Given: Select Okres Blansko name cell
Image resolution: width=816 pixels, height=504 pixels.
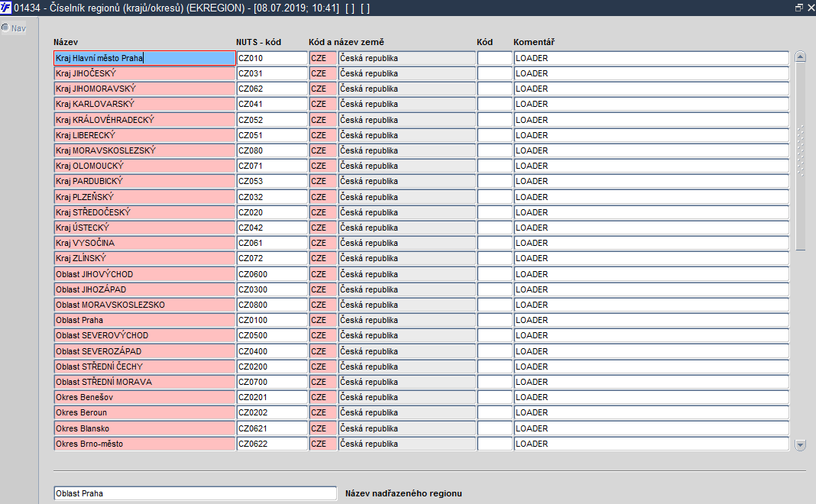Looking at the screenshot, I should coord(144,428).
